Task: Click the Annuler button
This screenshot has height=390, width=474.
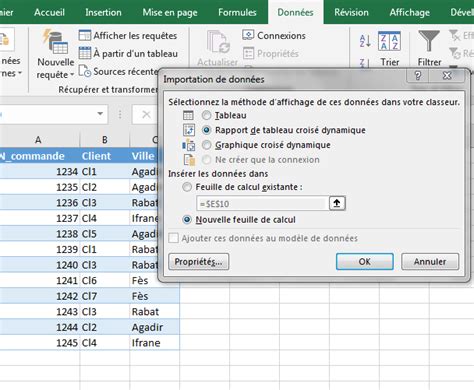Action: [x=430, y=261]
